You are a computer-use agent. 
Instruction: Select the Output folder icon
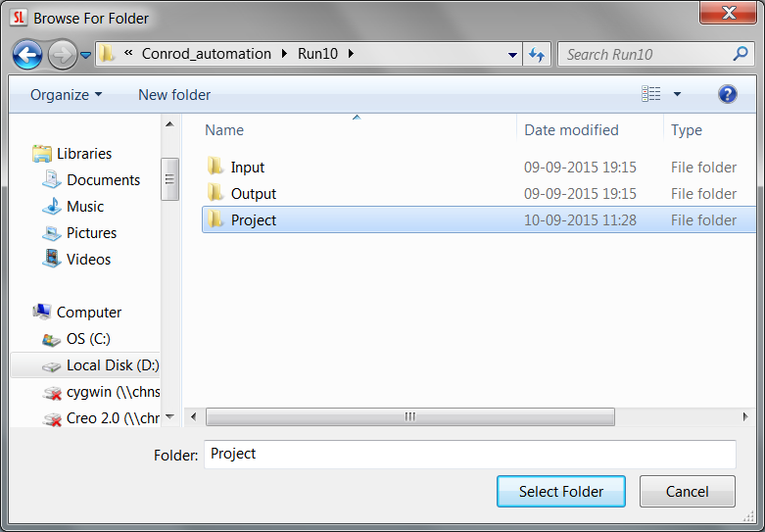tap(215, 193)
